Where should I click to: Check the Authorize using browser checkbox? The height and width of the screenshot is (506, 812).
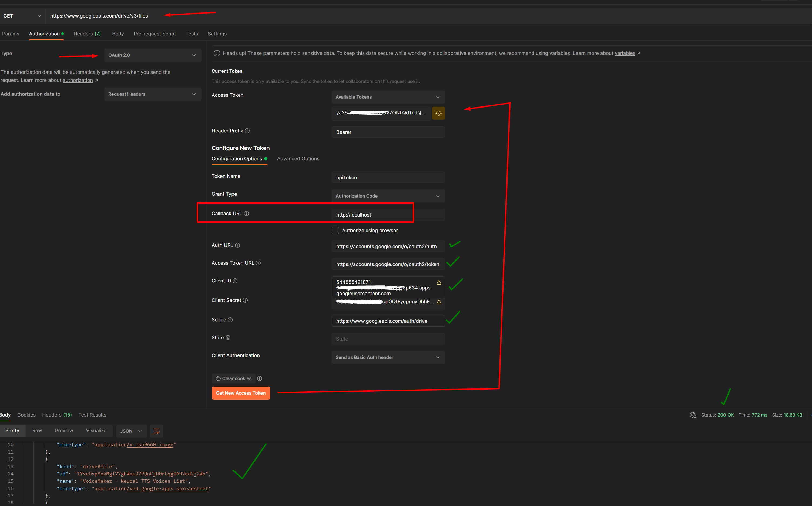pos(335,231)
